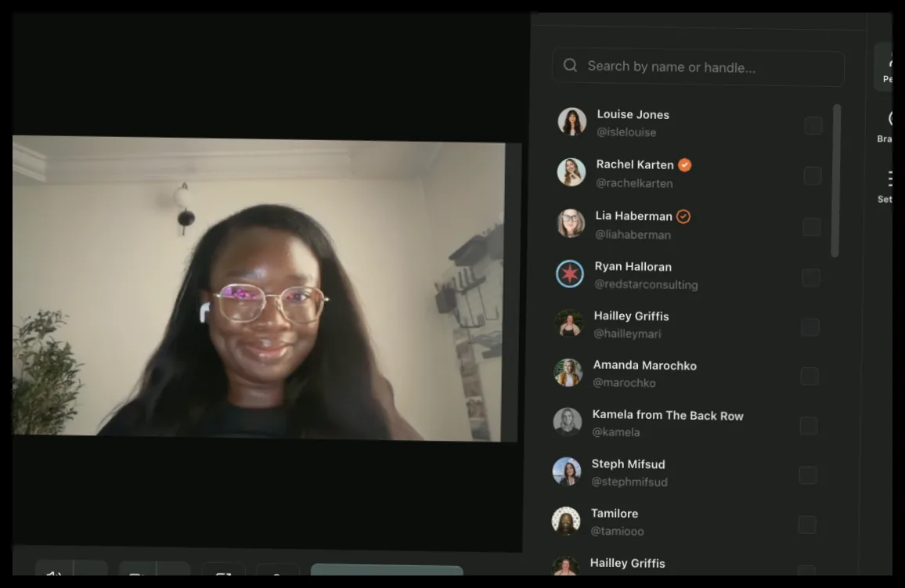Click the verified badge next to Lia Haberman
This screenshot has width=905, height=588.
pyautogui.click(x=683, y=216)
